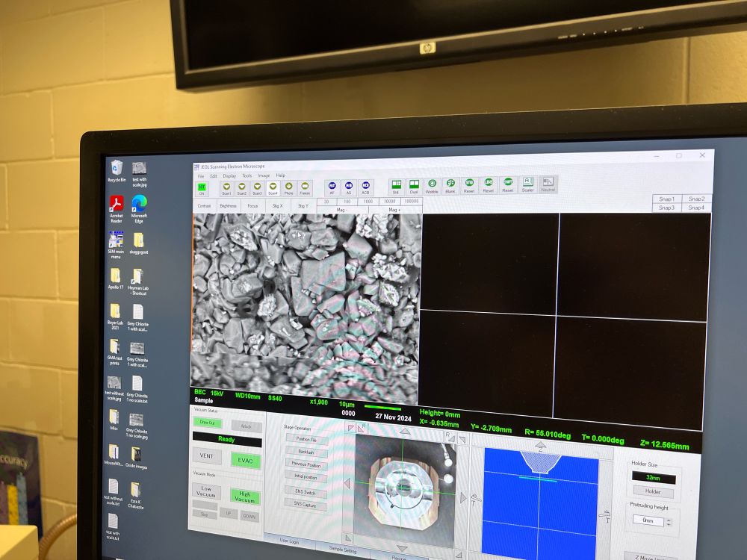The image size is (747, 560).
Task: Select Low Vacuum mode
Action: [x=206, y=491]
